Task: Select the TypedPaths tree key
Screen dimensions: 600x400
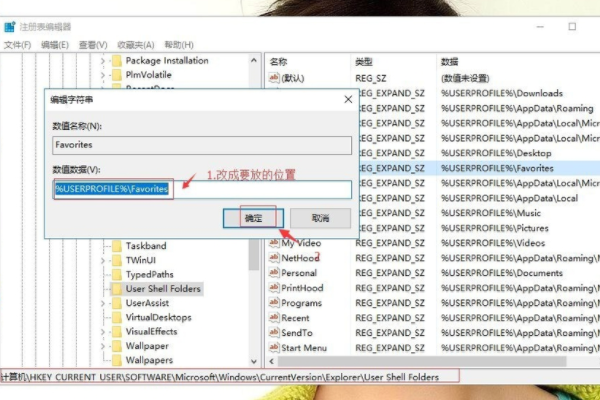Action: click(150, 274)
